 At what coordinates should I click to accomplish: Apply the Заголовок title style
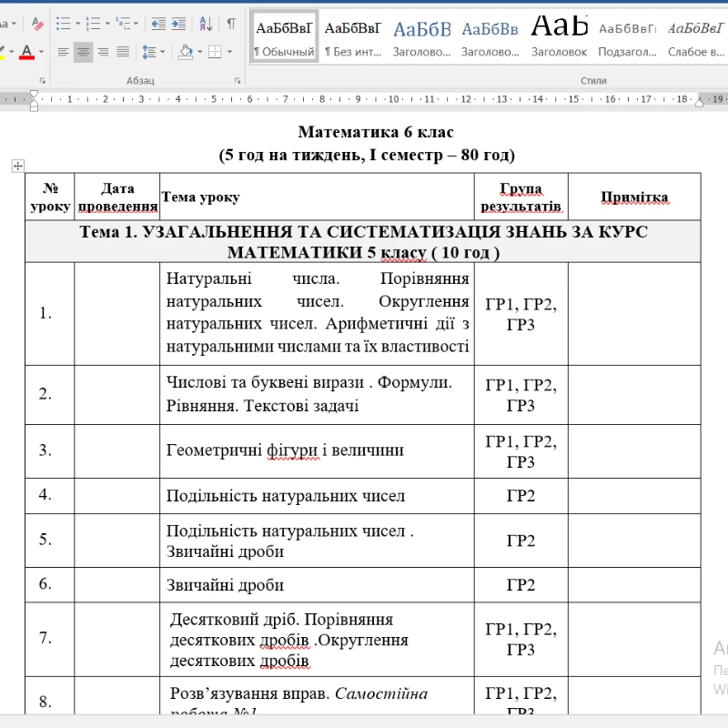559,36
